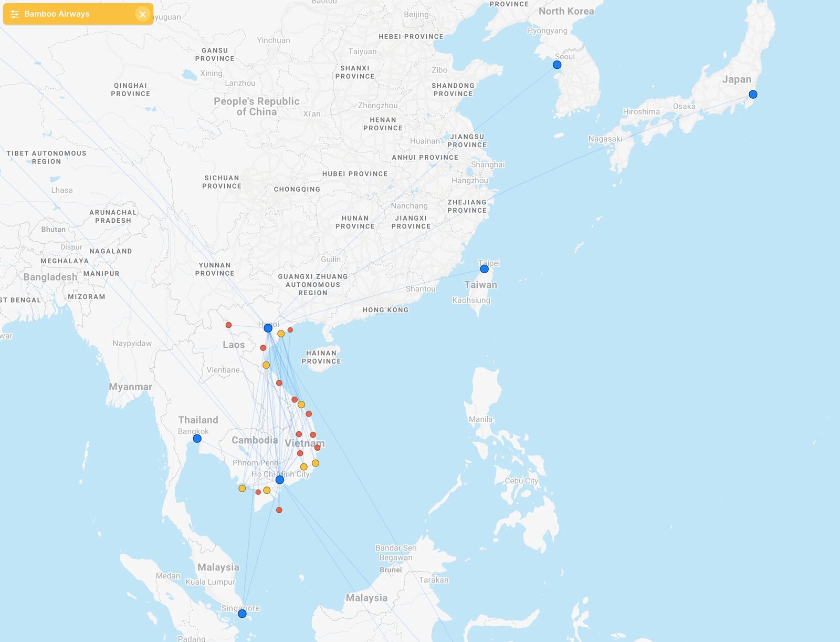
Task: Click the Naypyidaw city label
Action: tap(132, 344)
